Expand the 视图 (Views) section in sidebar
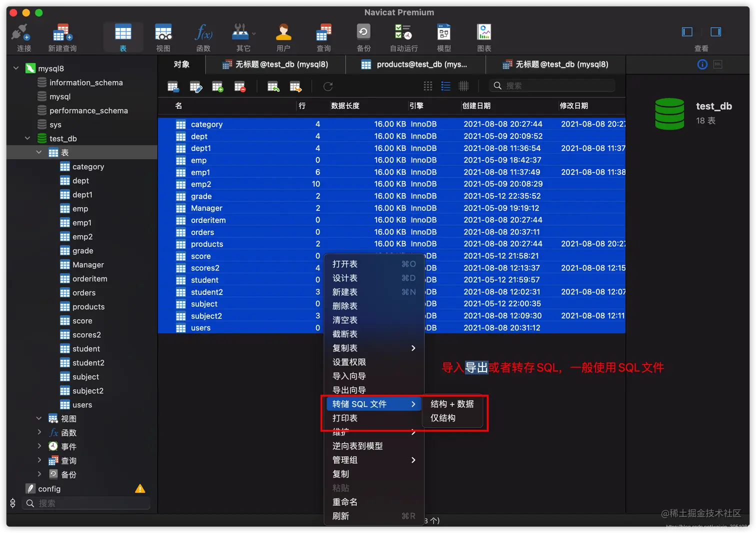 [x=39, y=418]
